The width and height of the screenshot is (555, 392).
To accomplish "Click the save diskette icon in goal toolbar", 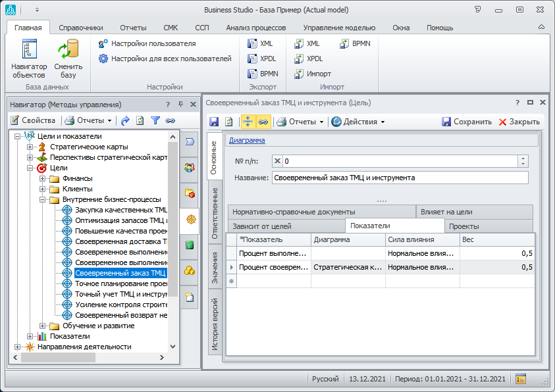I will click(x=214, y=122).
